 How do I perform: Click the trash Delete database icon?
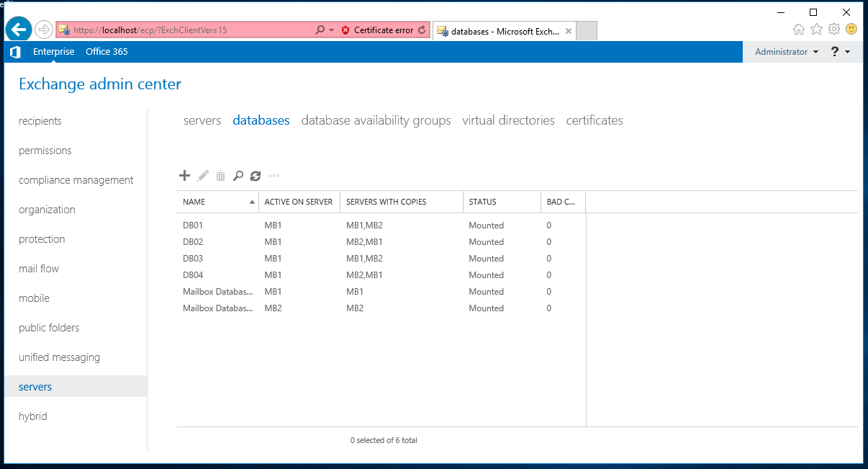221,176
